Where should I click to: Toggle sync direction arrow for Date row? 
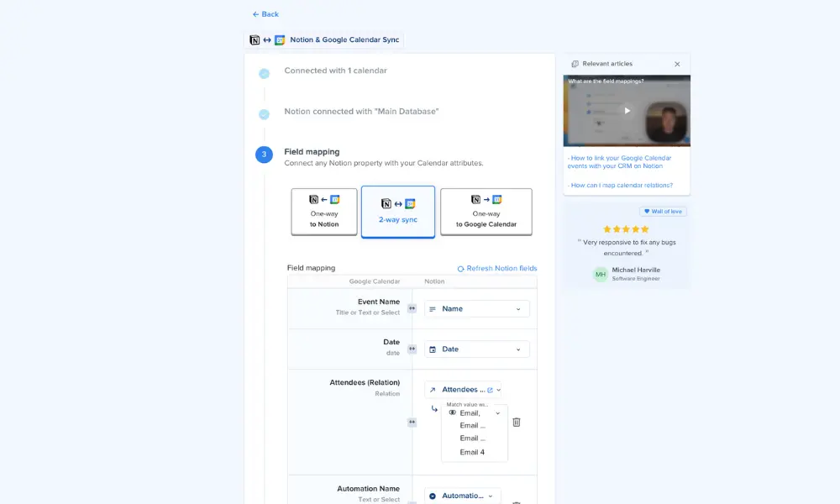(412, 349)
